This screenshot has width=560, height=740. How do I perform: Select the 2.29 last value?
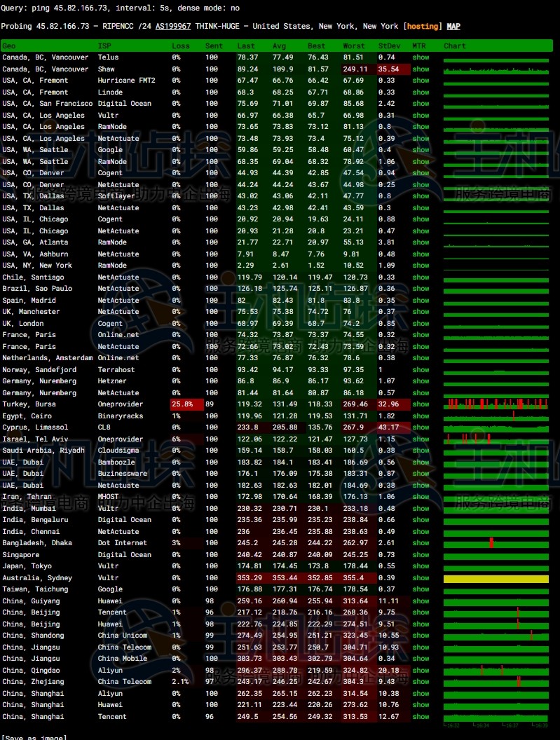point(245,265)
